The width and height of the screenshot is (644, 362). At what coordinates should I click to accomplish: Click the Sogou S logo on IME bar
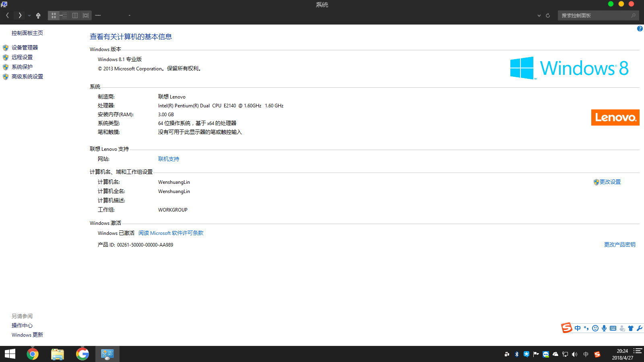[x=567, y=328]
